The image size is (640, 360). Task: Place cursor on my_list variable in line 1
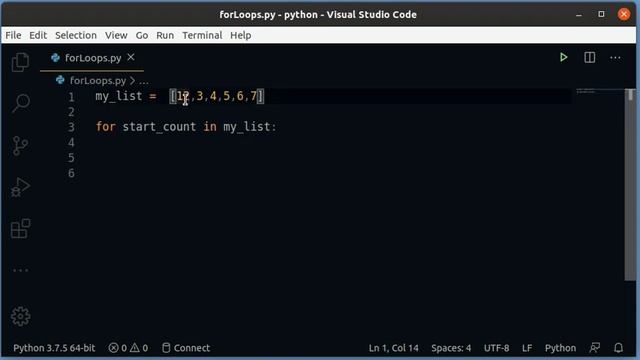[x=119, y=96]
